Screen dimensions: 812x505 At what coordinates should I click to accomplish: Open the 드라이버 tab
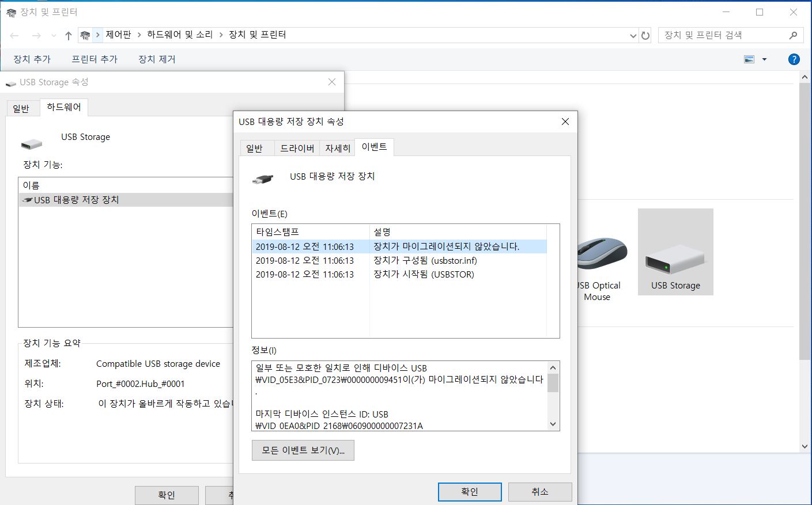click(x=297, y=149)
